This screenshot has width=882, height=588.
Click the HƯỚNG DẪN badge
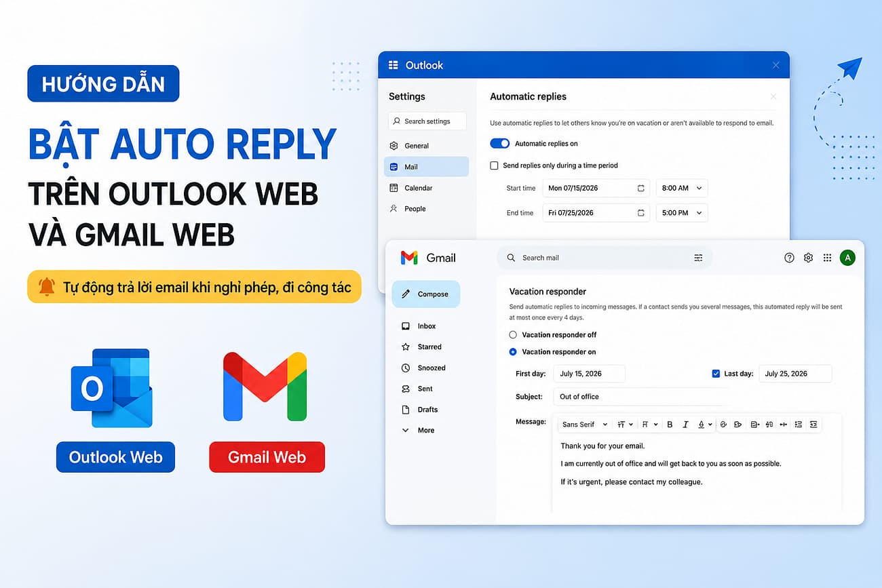103,83
